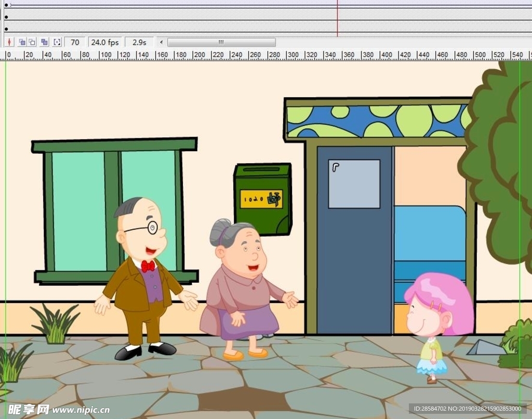The height and width of the screenshot is (419, 532).
Task: Click the red playhead line in timeline
Action: click(337, 18)
